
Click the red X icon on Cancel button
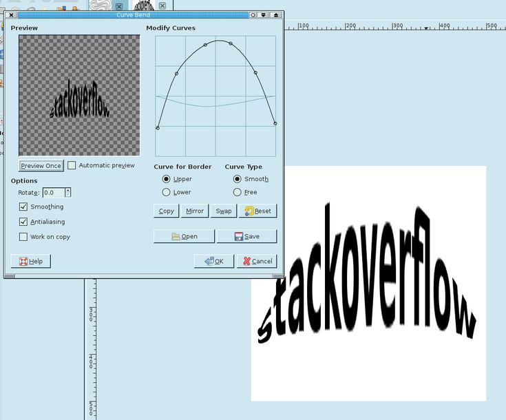247,261
